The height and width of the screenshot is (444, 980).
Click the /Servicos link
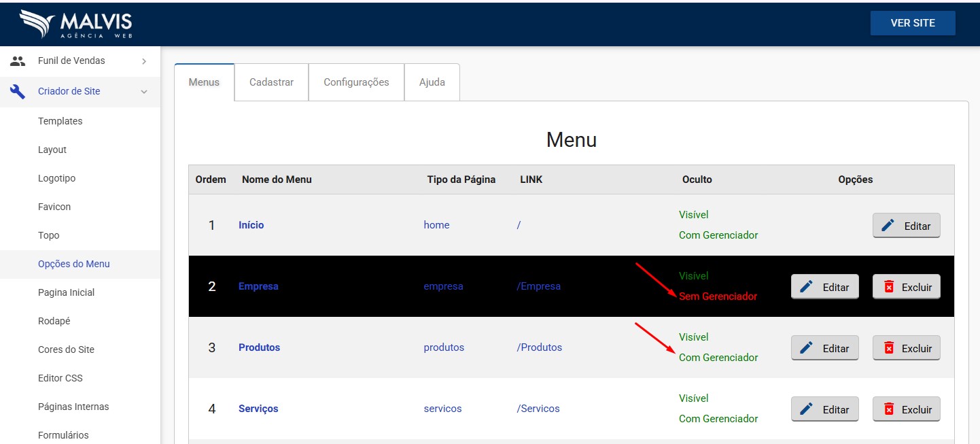click(x=538, y=409)
